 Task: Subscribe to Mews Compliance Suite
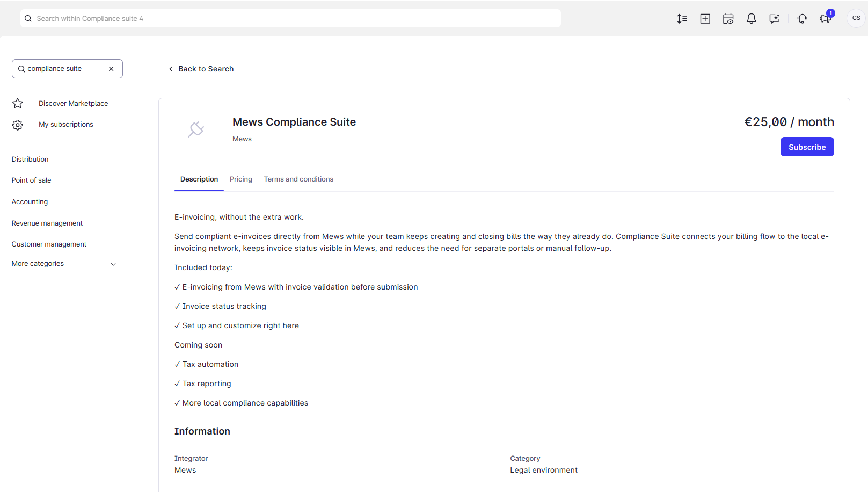click(807, 147)
